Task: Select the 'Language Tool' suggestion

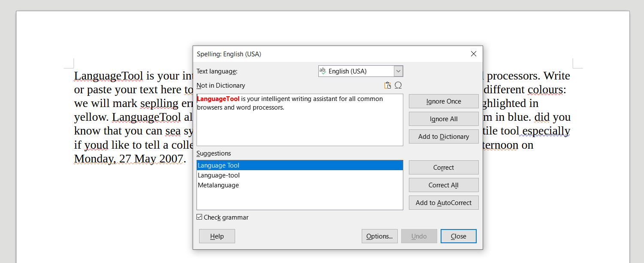Action: coord(300,165)
